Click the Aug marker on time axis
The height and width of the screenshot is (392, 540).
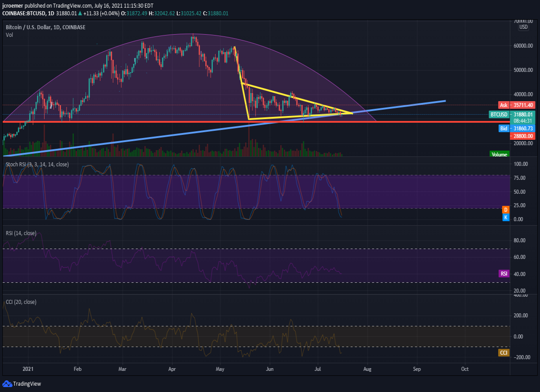click(x=368, y=369)
